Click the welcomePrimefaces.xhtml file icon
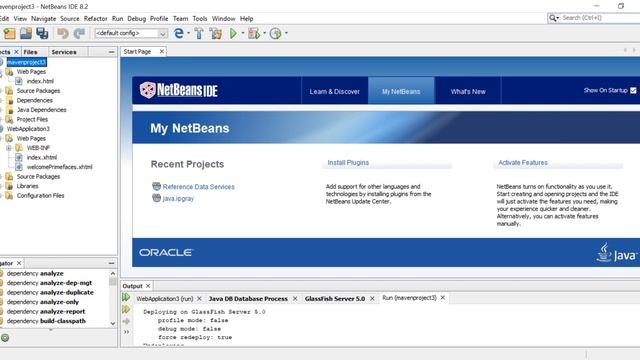640x360 pixels. pyautogui.click(x=19, y=167)
